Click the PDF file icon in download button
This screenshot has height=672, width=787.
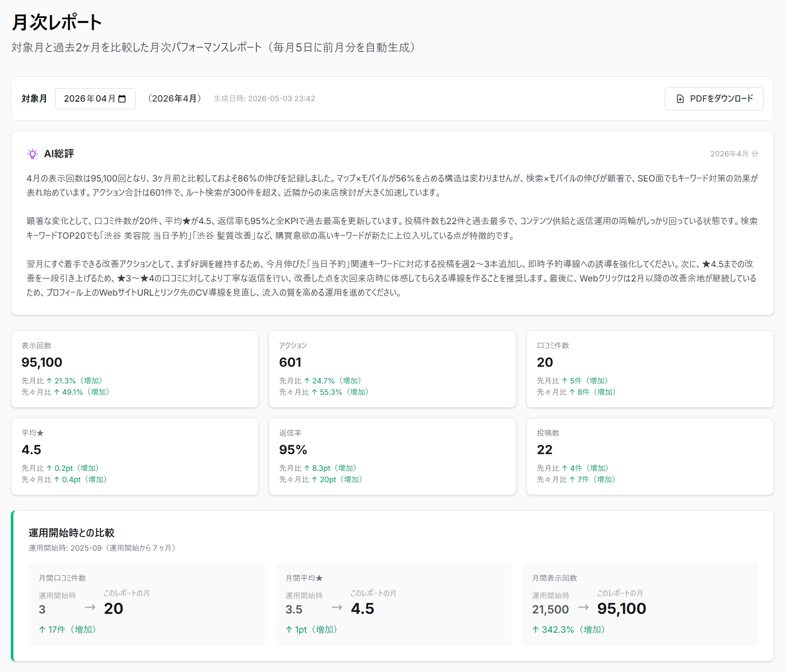pos(680,99)
